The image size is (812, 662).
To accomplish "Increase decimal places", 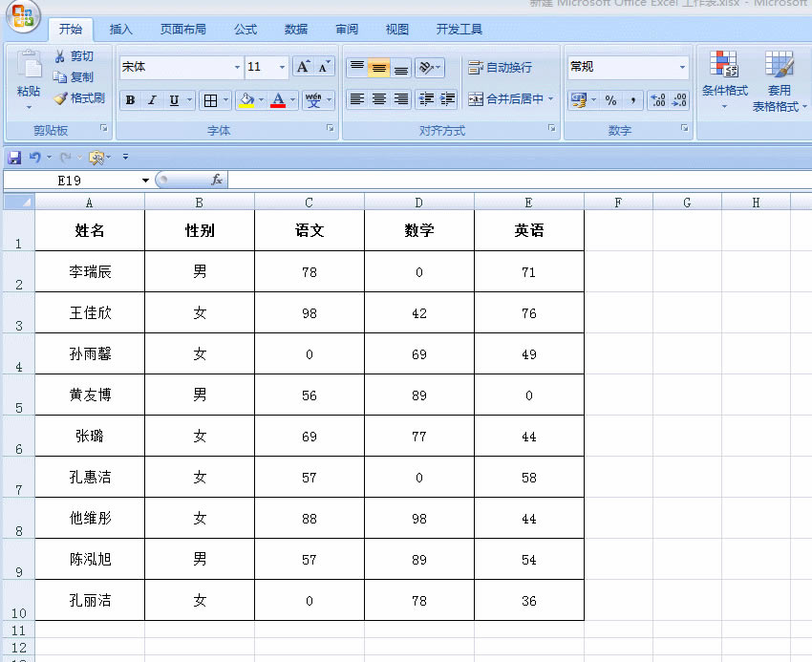I will (x=658, y=100).
